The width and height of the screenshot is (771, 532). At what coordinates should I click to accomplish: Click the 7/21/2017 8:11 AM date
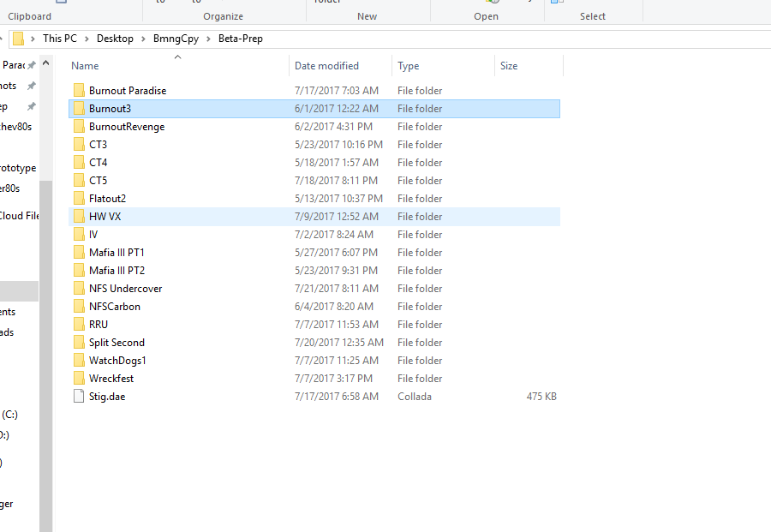337,289
